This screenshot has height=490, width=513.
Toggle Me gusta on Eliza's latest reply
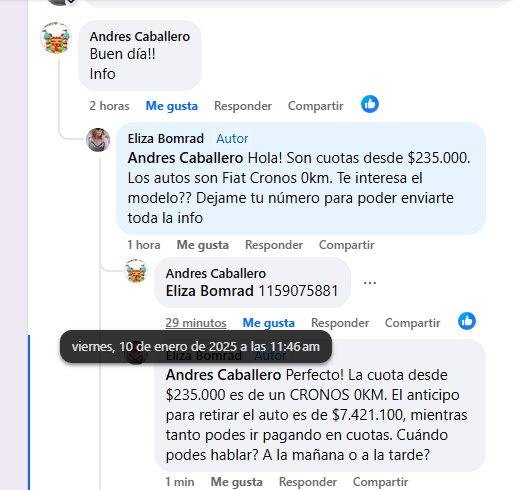coord(237,482)
